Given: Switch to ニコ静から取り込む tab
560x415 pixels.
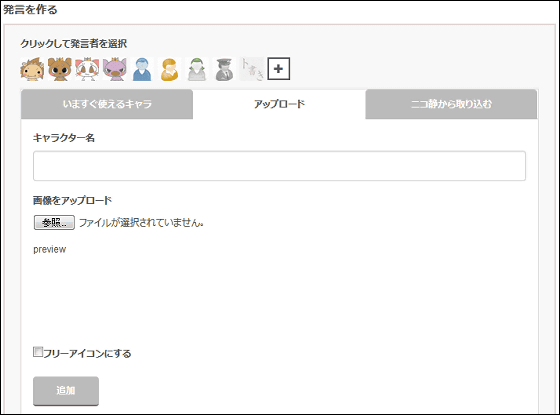Looking at the screenshot, I should tap(451, 104).
